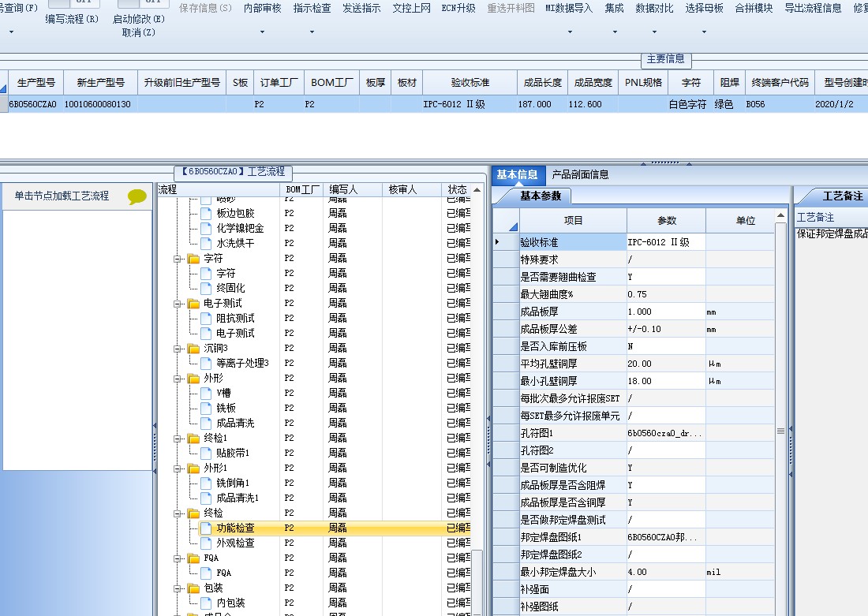Click 取消 (Z) toolbar button
The height and width of the screenshot is (616, 868).
[138, 32]
